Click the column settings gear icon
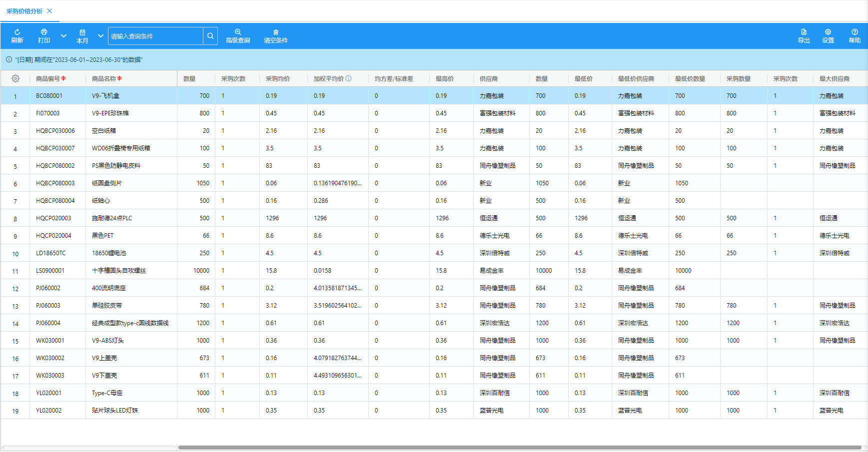The height and width of the screenshot is (452, 868). [x=15, y=78]
